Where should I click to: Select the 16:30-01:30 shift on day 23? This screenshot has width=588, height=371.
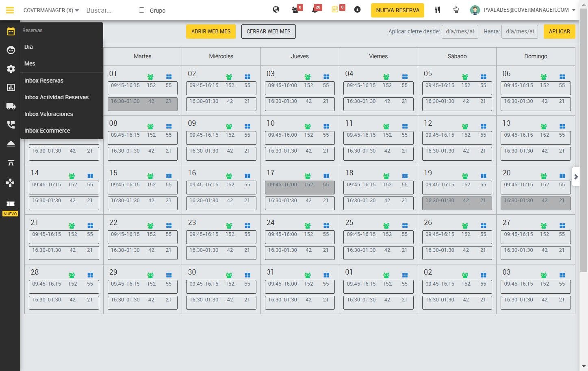pyautogui.click(x=221, y=253)
